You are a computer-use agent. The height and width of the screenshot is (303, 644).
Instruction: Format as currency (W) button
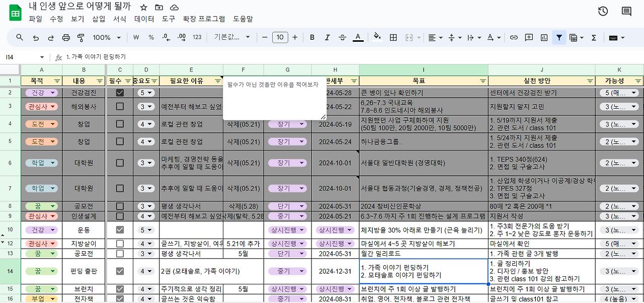coord(136,37)
